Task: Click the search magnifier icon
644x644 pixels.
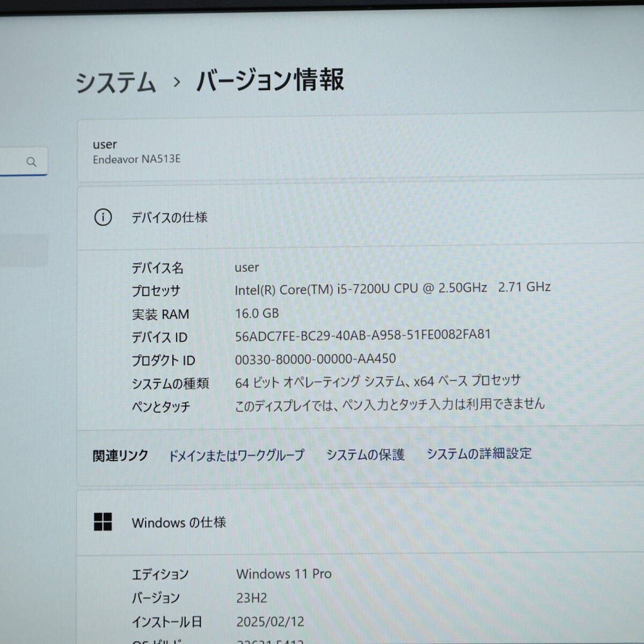Action: pos(31,162)
